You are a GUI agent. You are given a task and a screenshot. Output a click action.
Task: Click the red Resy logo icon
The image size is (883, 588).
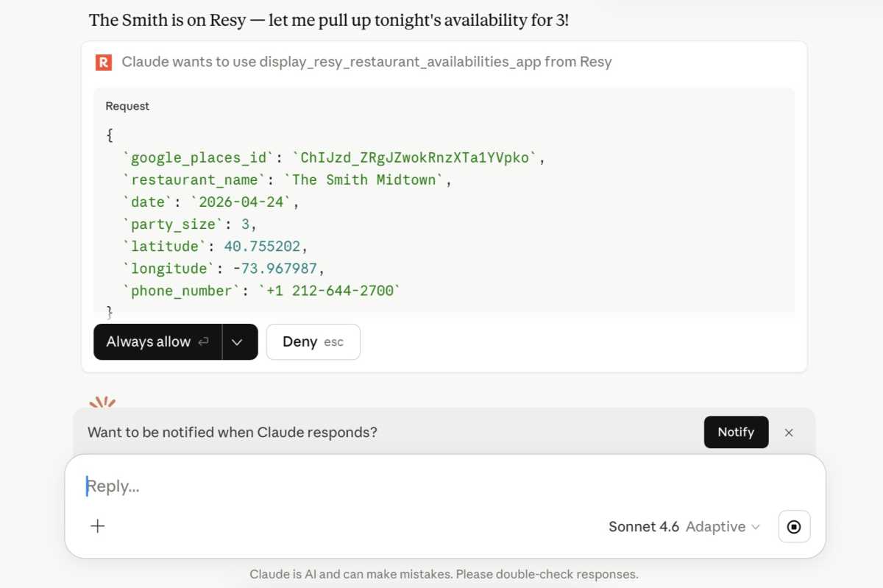[103, 62]
